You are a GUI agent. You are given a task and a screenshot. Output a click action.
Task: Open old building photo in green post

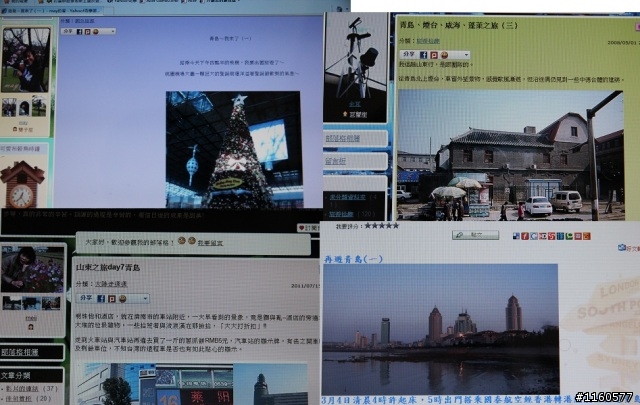tap(510, 155)
